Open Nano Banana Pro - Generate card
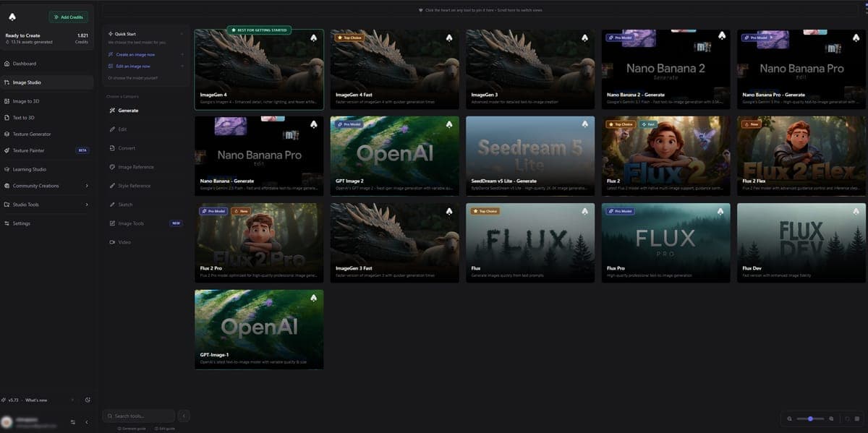 pos(801,69)
